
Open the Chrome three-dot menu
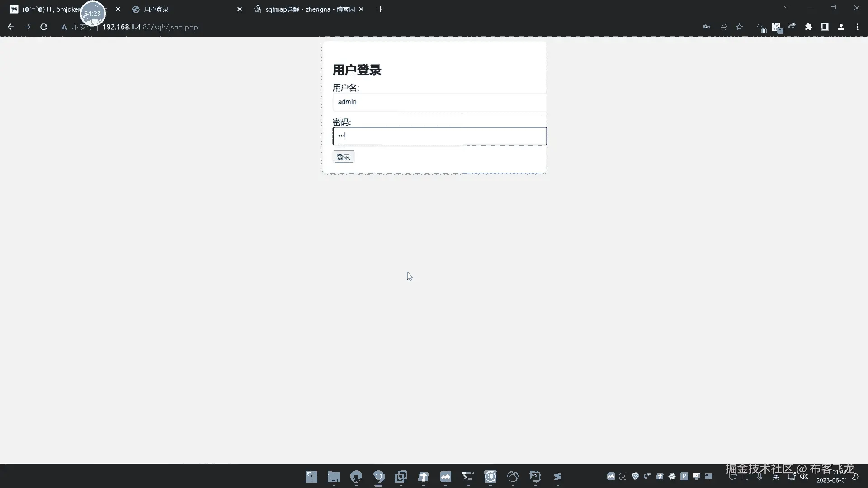pos(857,27)
